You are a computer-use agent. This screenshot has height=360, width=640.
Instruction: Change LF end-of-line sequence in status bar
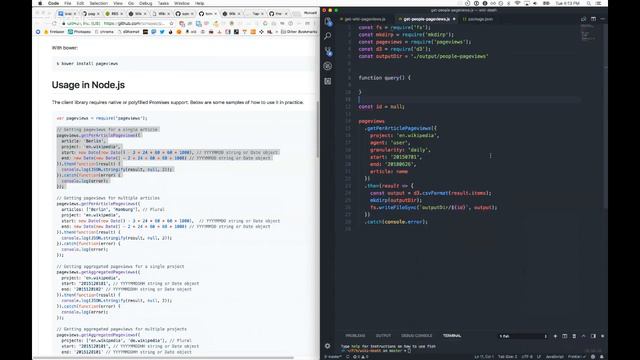coord(539,357)
